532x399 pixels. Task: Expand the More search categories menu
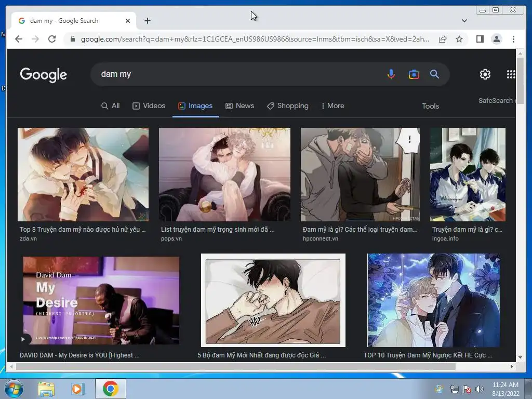click(332, 106)
